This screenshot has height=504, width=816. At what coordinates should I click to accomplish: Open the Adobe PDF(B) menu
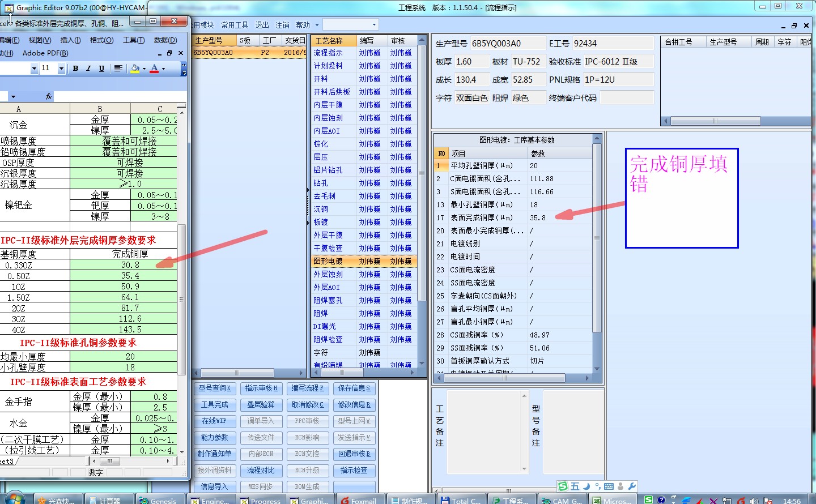point(45,53)
